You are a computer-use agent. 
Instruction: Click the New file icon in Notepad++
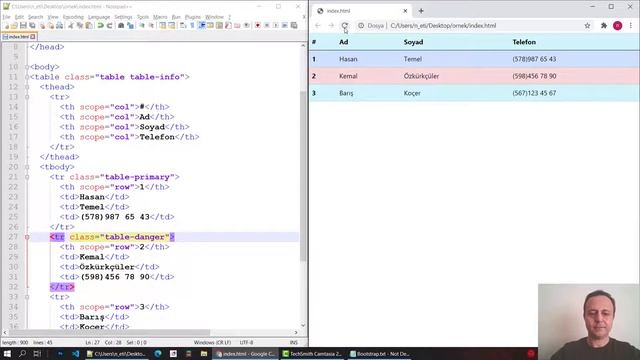[7, 26]
